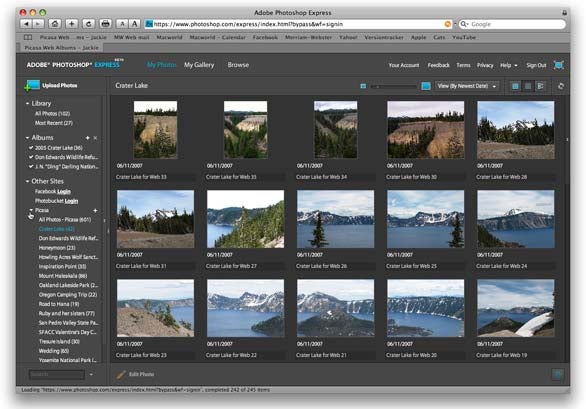Image resolution: width=586 pixels, height=409 pixels.
Task: Click the small thumbnail size icon
Action: point(363,86)
